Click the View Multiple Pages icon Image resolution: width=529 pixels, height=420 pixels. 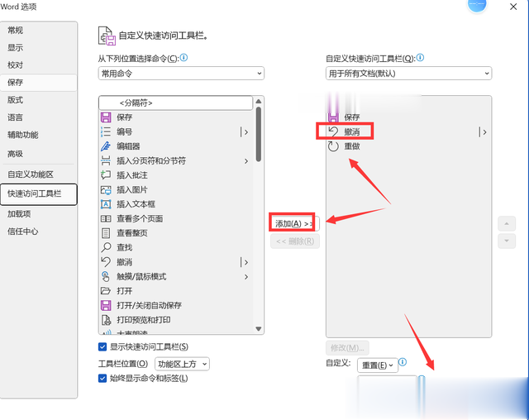(x=106, y=218)
